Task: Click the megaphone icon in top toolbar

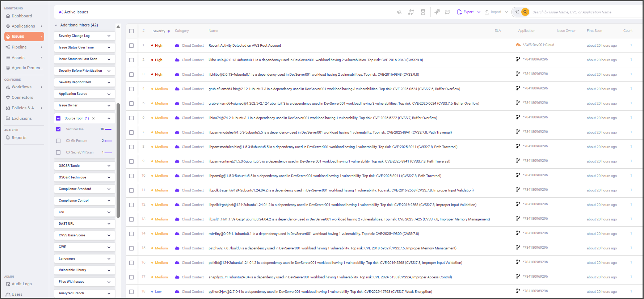Action: coord(399,12)
